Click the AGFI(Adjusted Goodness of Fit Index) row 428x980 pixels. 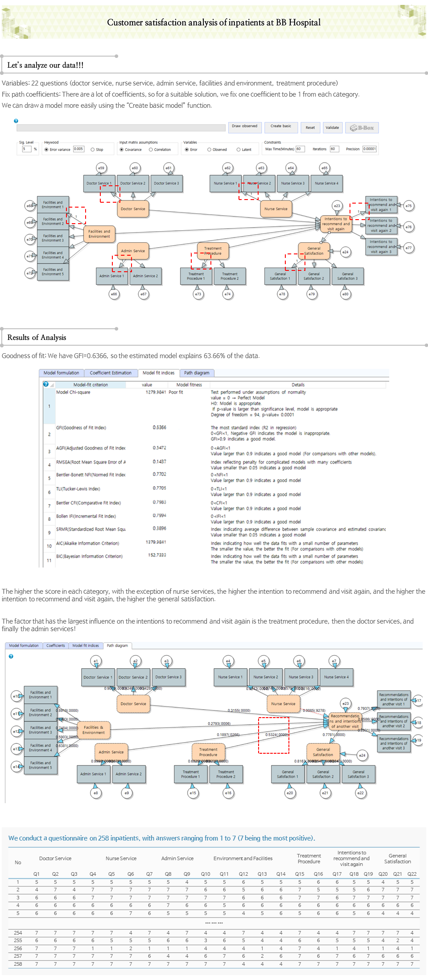[x=214, y=451]
